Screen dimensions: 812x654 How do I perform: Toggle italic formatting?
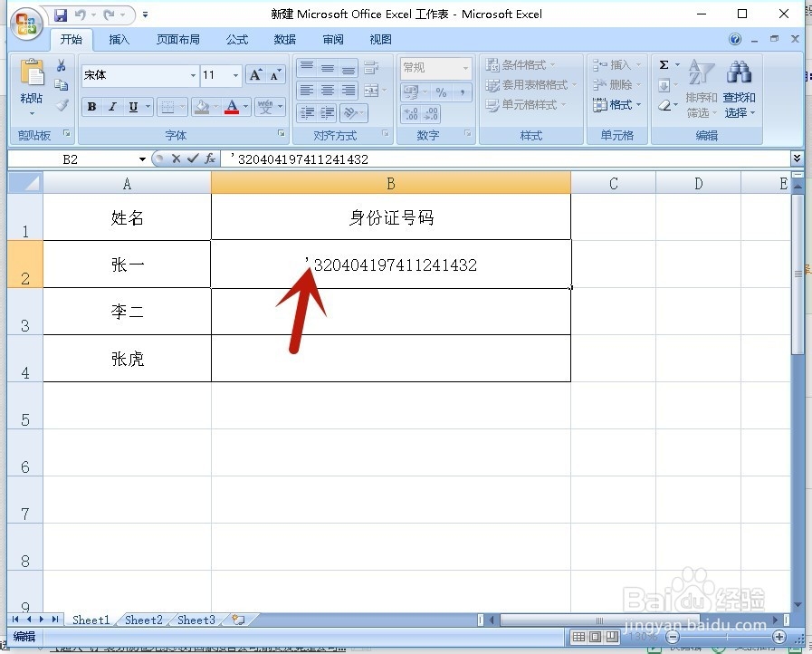[x=112, y=107]
